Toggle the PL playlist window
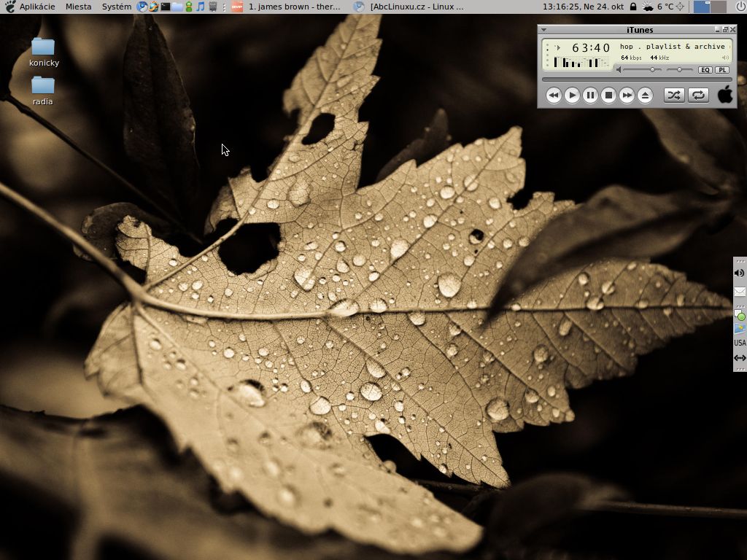 point(722,70)
